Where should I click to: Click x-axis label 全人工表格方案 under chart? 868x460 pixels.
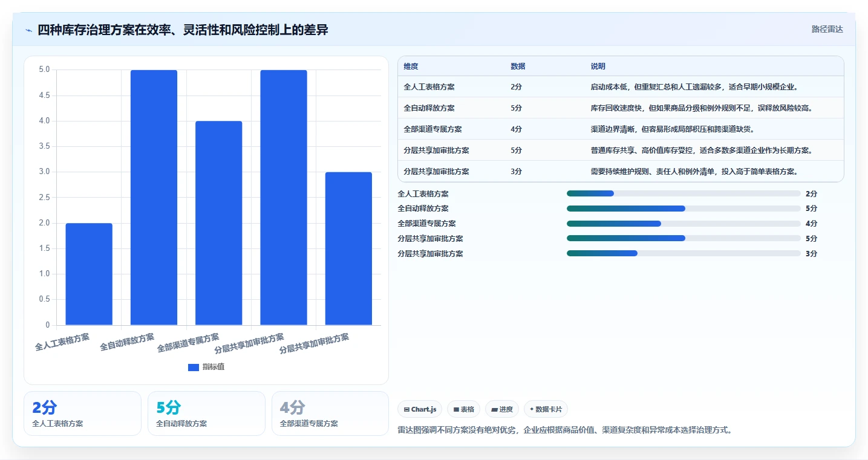62,342
